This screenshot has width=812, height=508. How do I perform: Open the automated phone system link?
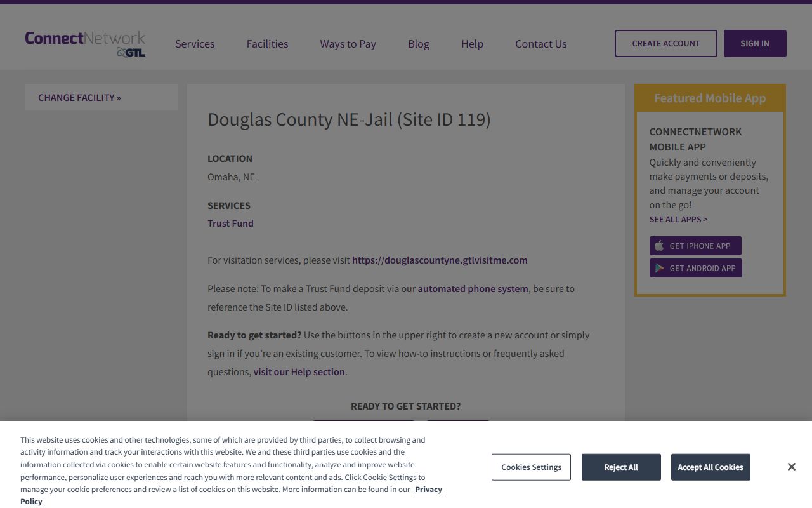tap(473, 289)
